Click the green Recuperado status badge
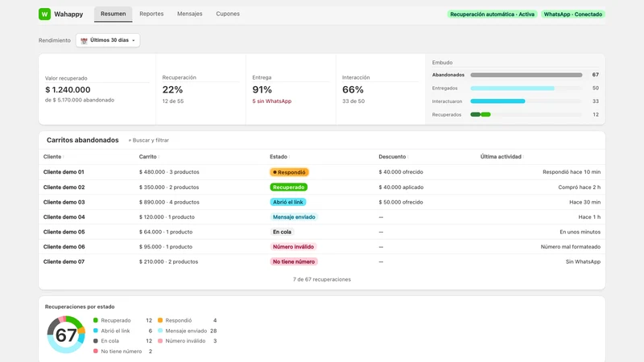Viewport: 644px width, 362px height. pyautogui.click(x=289, y=187)
